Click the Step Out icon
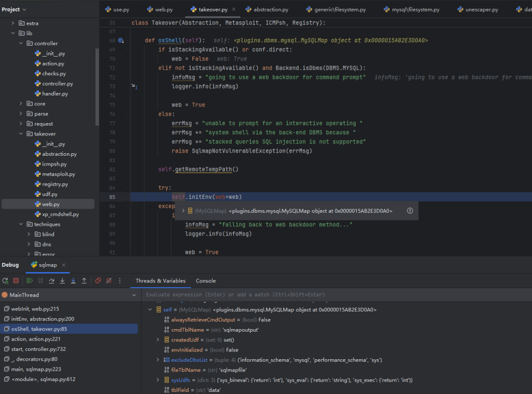The image size is (532, 394). pos(84,281)
